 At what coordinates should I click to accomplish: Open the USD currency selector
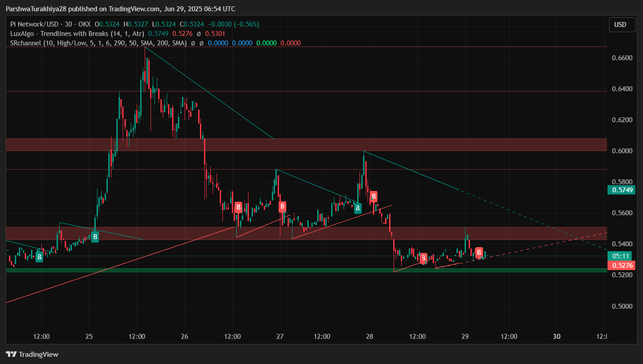(x=622, y=25)
